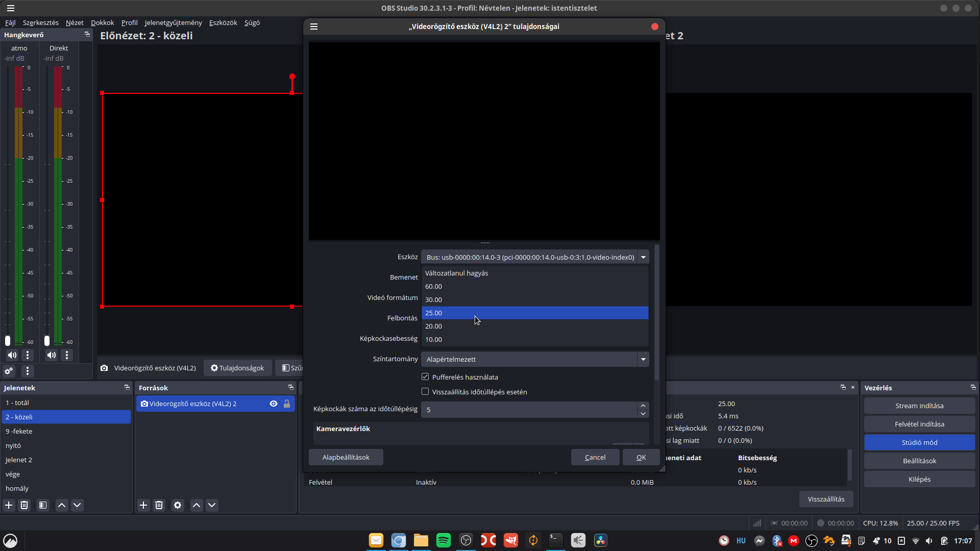Click the Alapbeállítások button
Image resolution: width=980 pixels, height=551 pixels.
(x=346, y=457)
